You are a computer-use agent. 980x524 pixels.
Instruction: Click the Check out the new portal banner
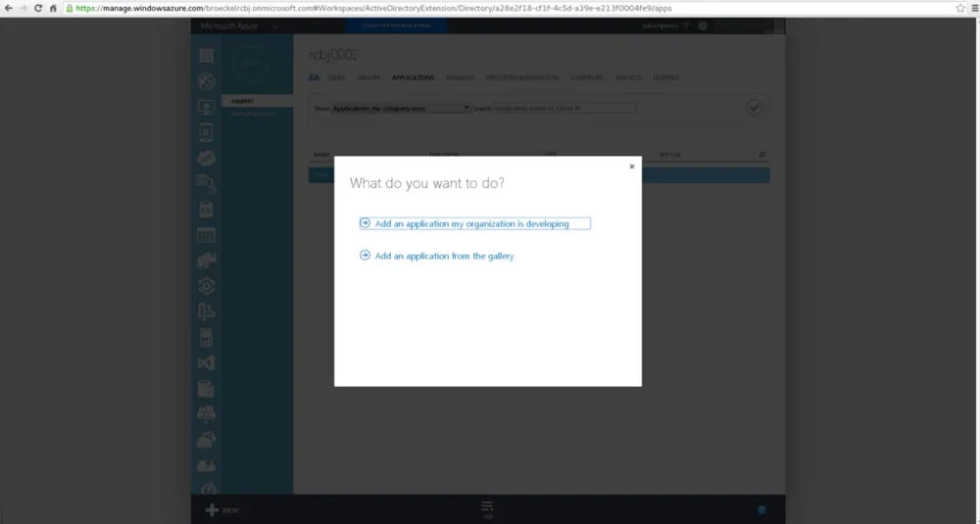point(396,25)
